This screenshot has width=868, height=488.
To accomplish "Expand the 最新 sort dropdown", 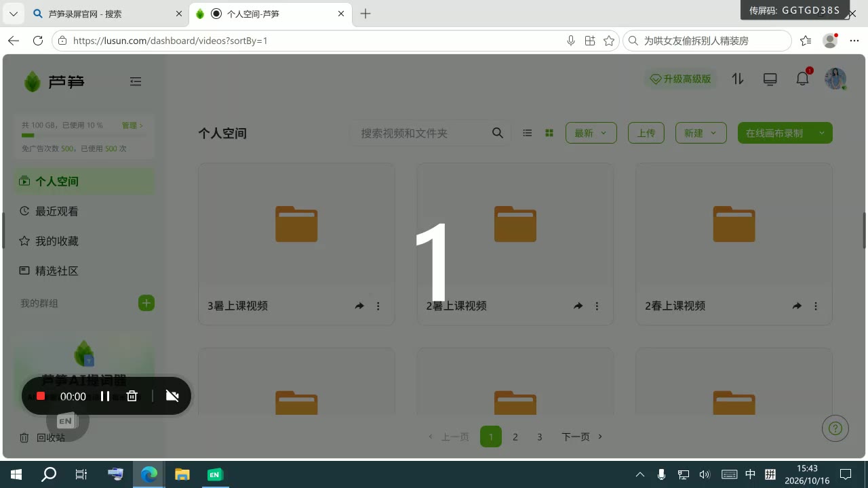I will (x=591, y=133).
